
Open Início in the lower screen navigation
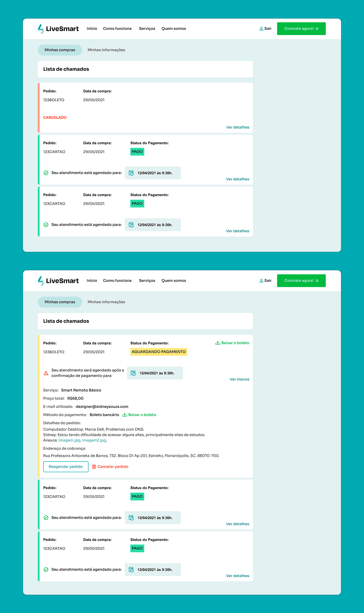point(92,280)
